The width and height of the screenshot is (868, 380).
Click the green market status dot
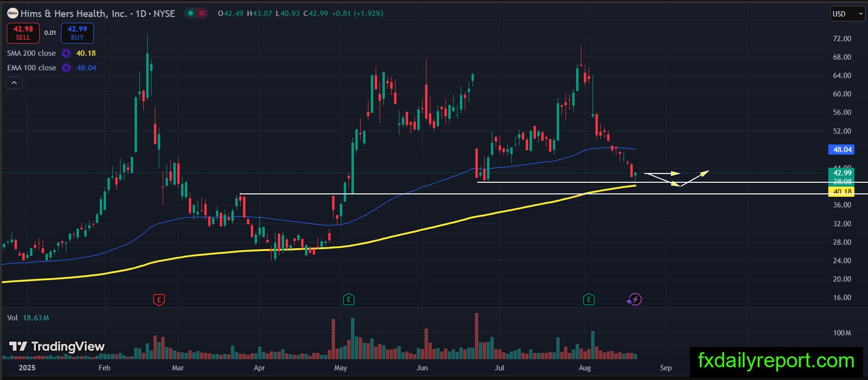191,14
